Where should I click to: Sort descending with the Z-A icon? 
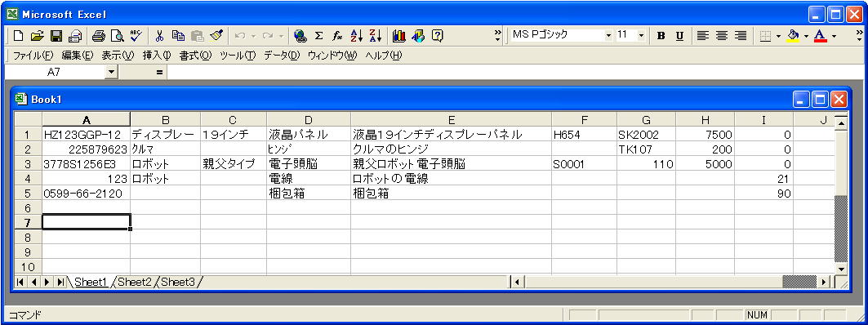tap(376, 36)
